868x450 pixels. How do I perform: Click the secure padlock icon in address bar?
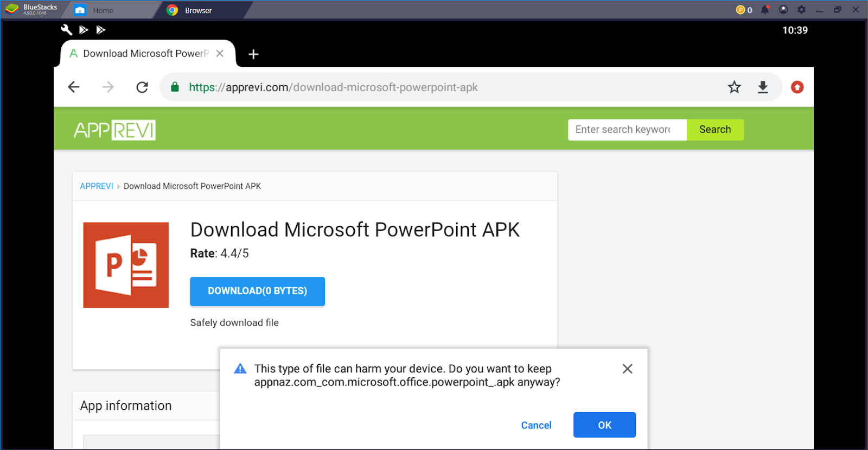(x=175, y=87)
